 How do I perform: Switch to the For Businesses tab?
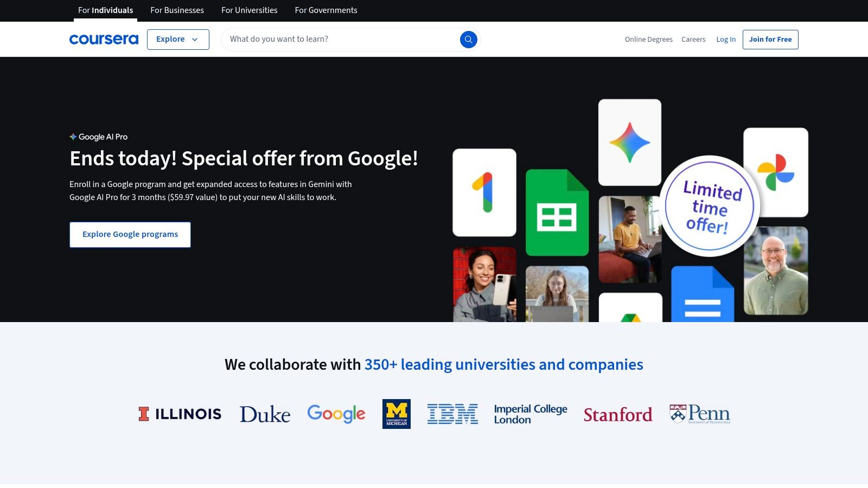click(177, 10)
